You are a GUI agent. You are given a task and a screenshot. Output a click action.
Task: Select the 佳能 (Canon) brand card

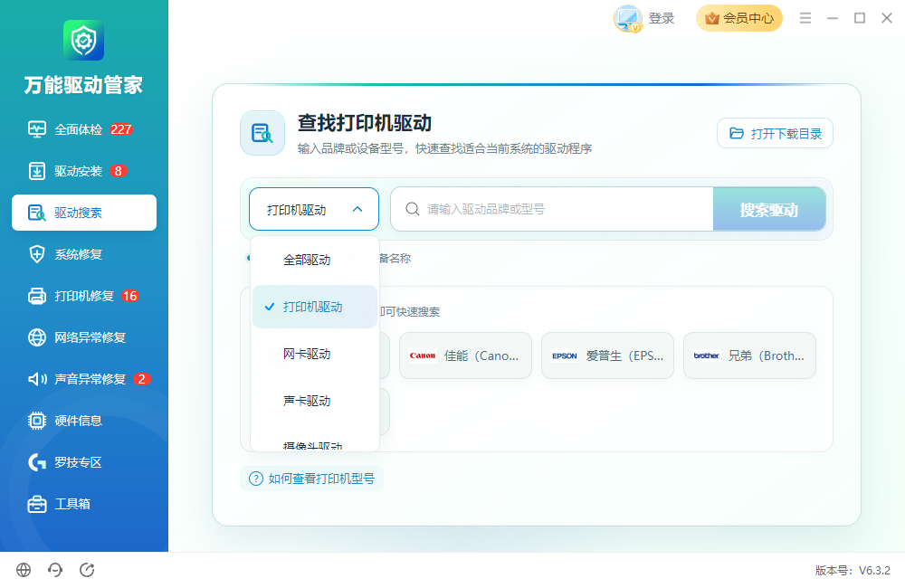click(465, 356)
